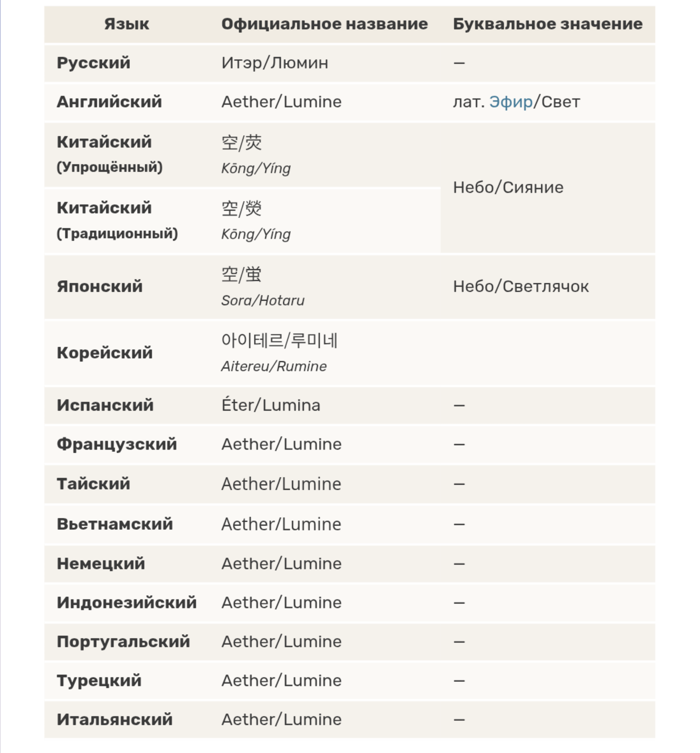The height and width of the screenshot is (753, 700).
Task: Click the Небо/Светлячок meaning cell
Action: (521, 287)
